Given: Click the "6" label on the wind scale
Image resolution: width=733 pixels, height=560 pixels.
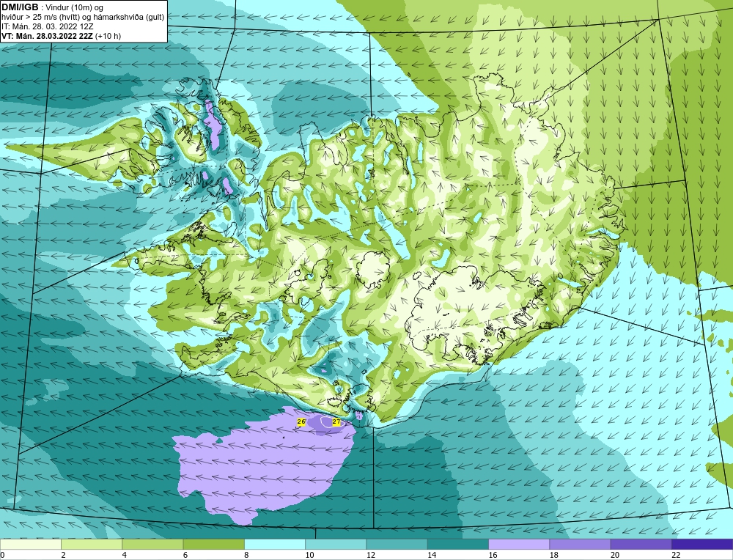Looking at the screenshot, I should 185,555.
